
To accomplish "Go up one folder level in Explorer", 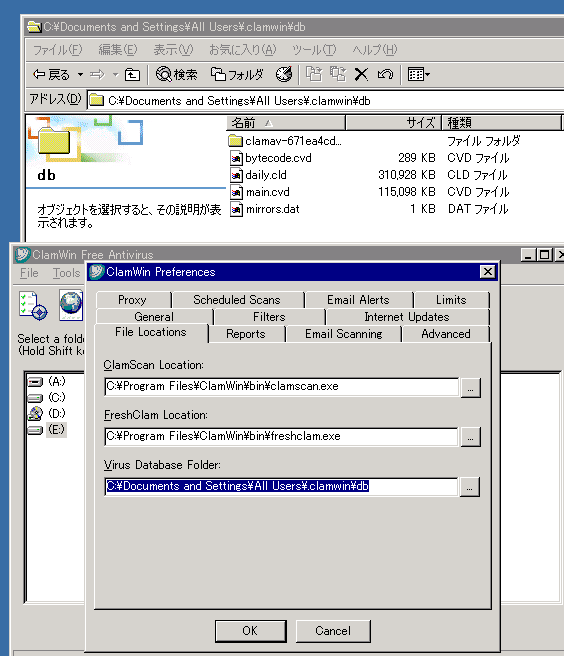I will (132, 75).
